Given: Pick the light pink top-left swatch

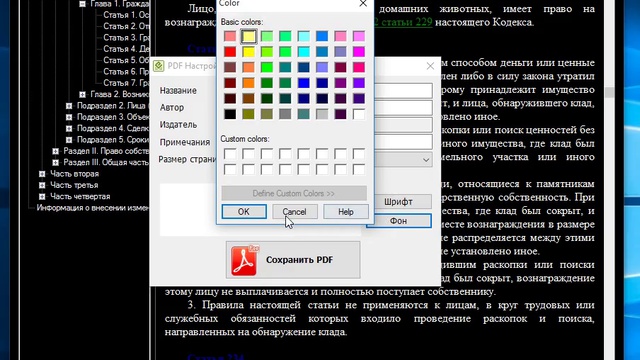Looking at the screenshot, I should click(230, 36).
